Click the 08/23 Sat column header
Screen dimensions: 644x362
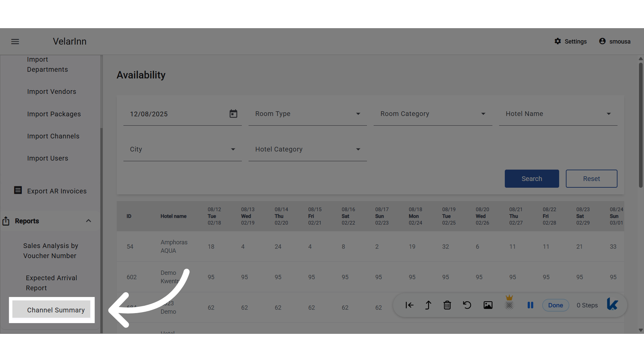click(x=583, y=216)
